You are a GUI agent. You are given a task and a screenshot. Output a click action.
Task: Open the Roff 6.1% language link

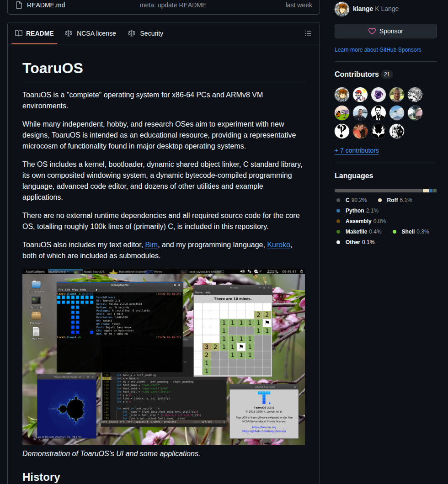(x=395, y=200)
